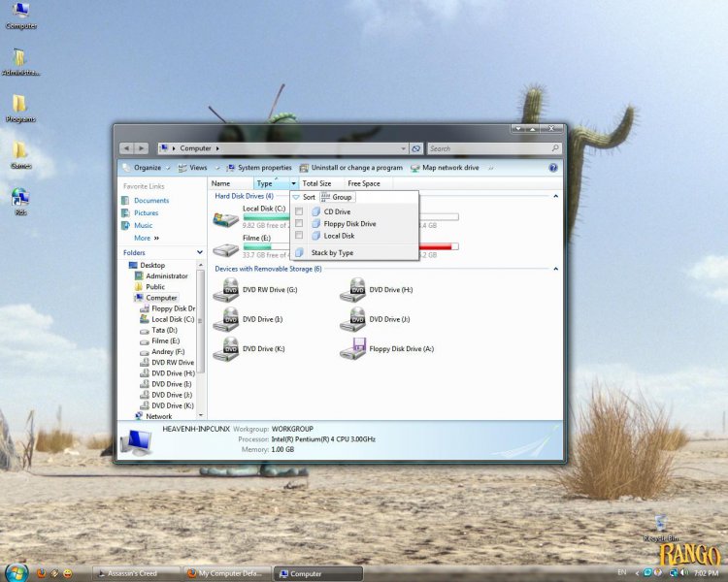728x582 pixels.
Task: Open the Local Disk (C:) drive icon
Action: click(225, 218)
